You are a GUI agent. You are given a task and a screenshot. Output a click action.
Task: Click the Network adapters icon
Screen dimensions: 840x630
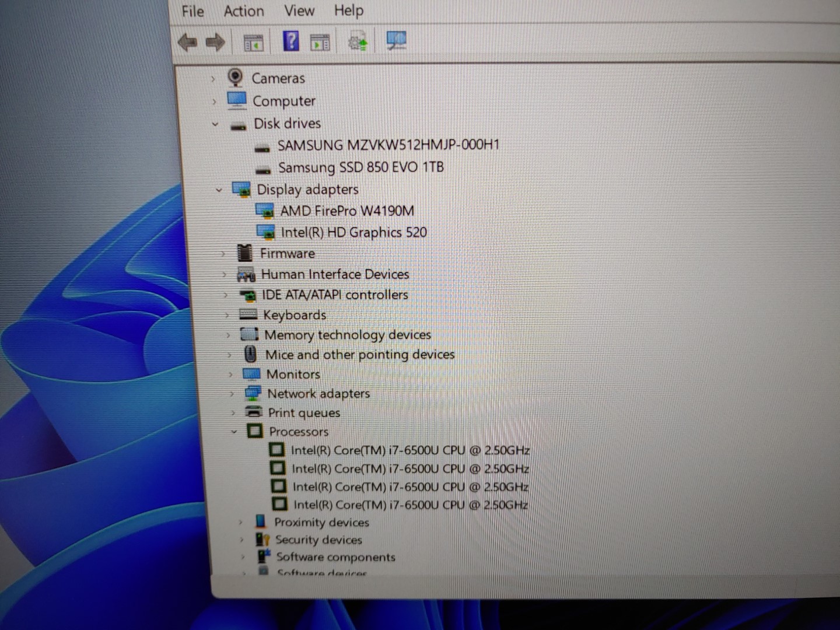[253, 393]
